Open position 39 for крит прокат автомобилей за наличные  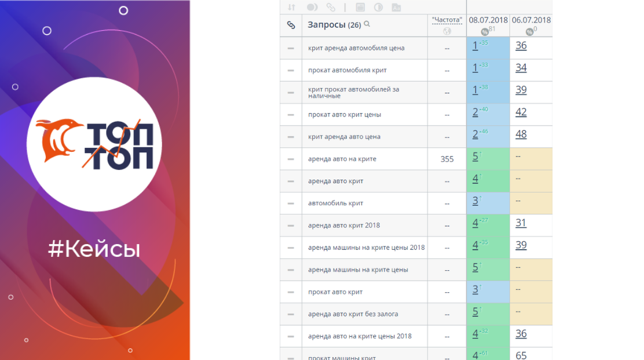click(x=521, y=90)
